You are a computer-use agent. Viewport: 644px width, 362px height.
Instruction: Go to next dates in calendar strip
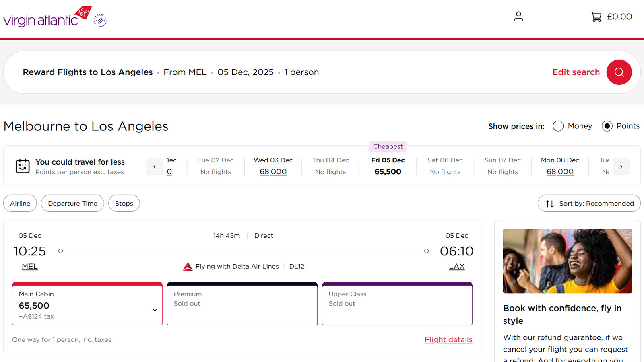[x=621, y=167]
